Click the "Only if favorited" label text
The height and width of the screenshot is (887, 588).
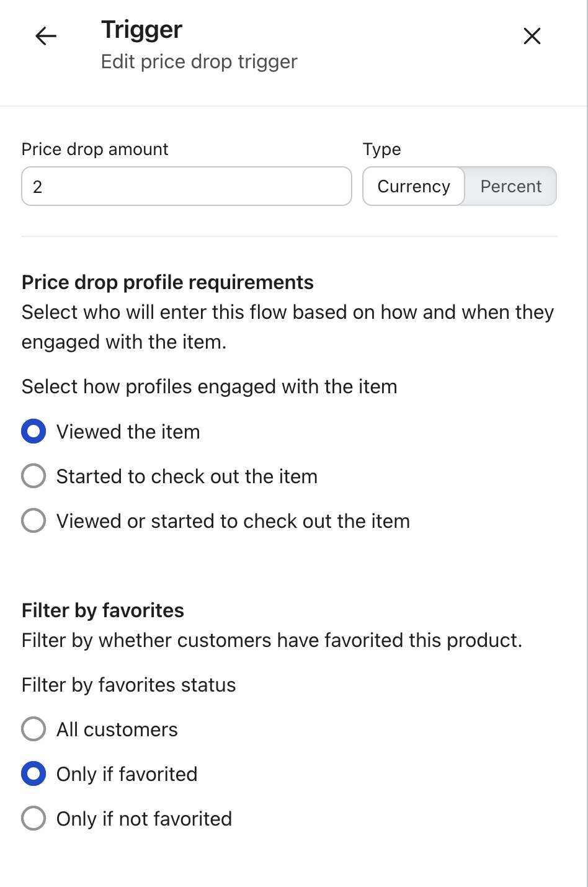[x=127, y=774]
